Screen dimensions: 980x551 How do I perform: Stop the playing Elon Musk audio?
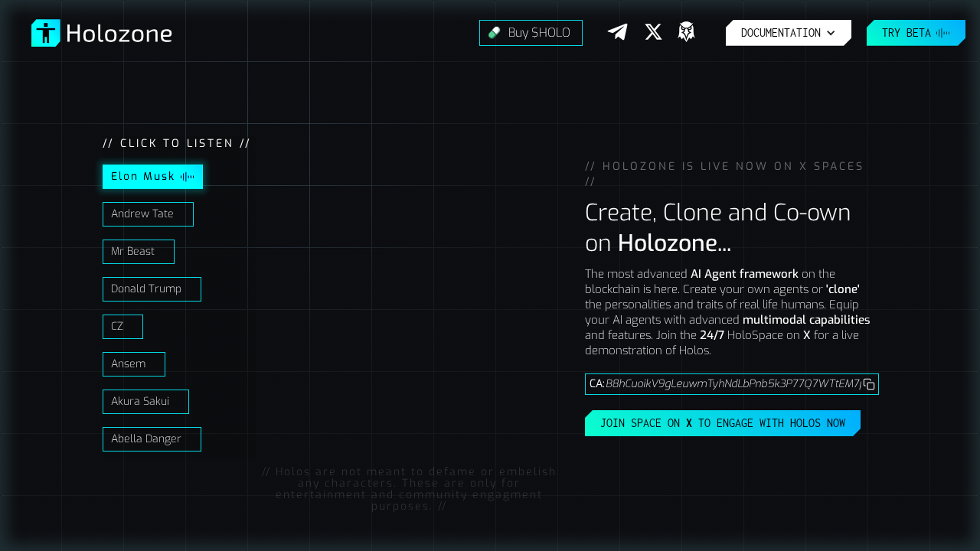[152, 177]
